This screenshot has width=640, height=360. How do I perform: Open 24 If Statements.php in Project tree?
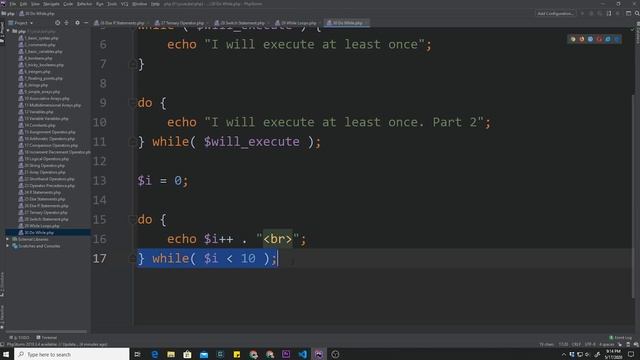point(40,192)
